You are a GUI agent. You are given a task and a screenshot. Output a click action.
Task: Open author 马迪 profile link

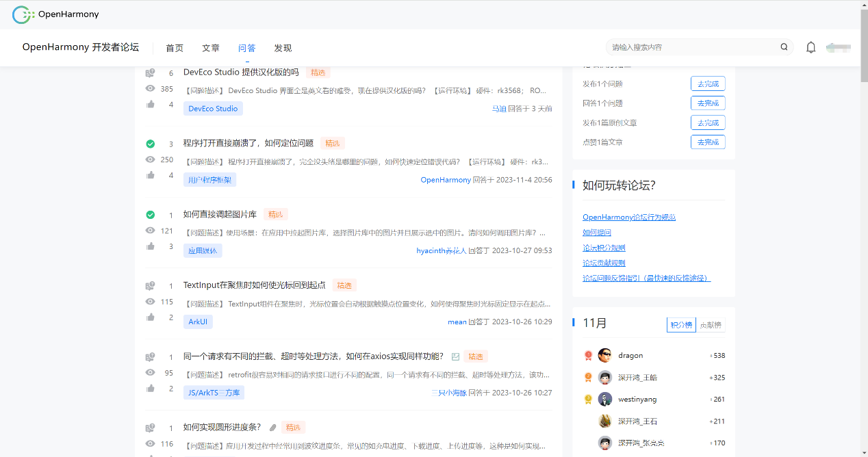[x=499, y=109]
